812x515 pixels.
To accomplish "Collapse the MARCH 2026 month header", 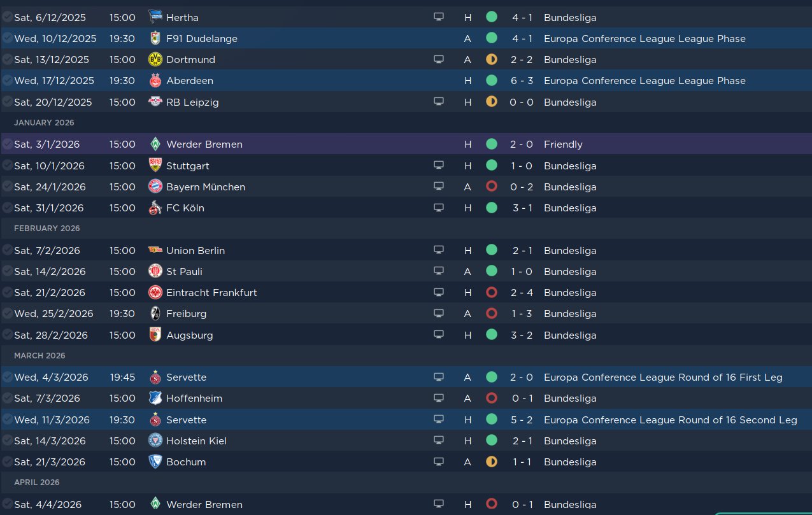I will [x=39, y=356].
